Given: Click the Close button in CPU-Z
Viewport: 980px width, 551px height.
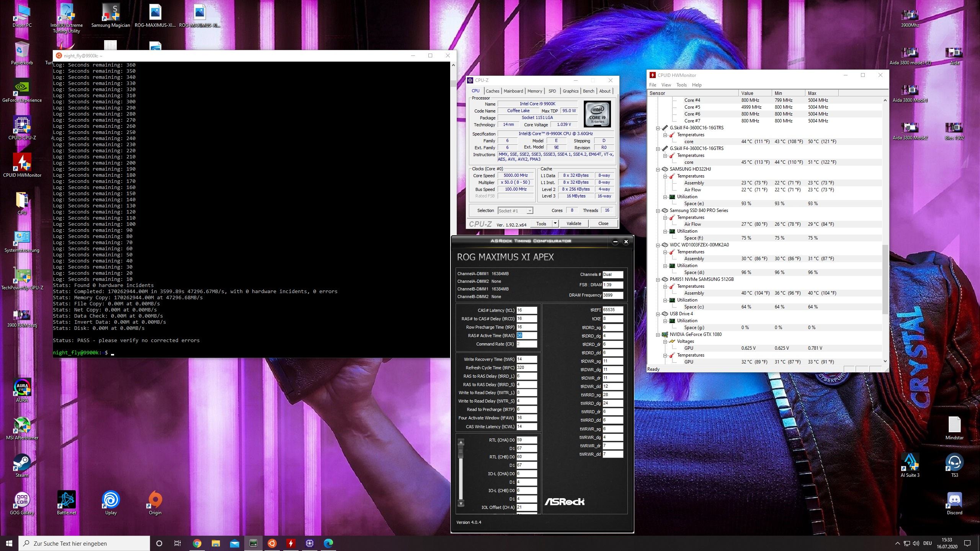Looking at the screenshot, I should tap(603, 223).
